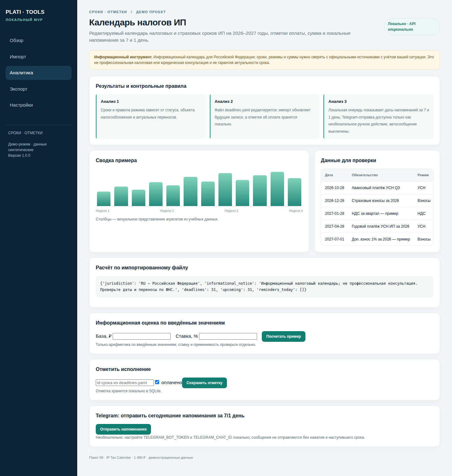Click the imported file JSON output block
The width and height of the screenshot is (452, 476).
tap(265, 287)
